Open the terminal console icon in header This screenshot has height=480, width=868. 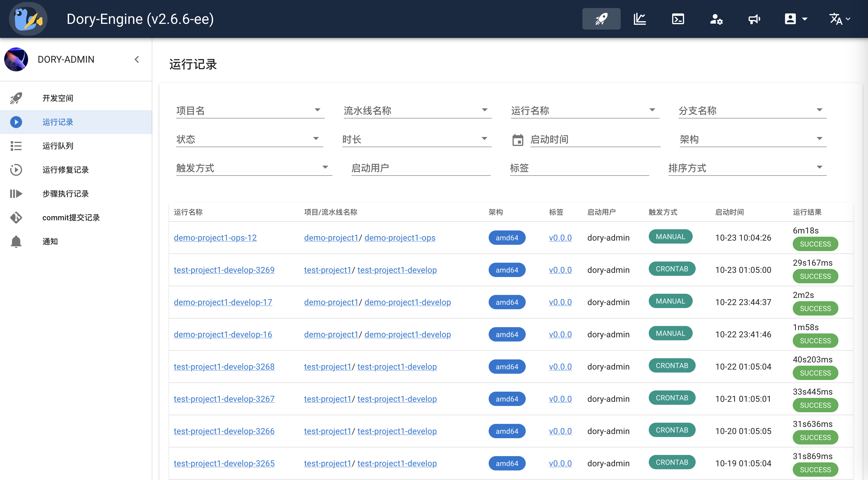coord(678,19)
